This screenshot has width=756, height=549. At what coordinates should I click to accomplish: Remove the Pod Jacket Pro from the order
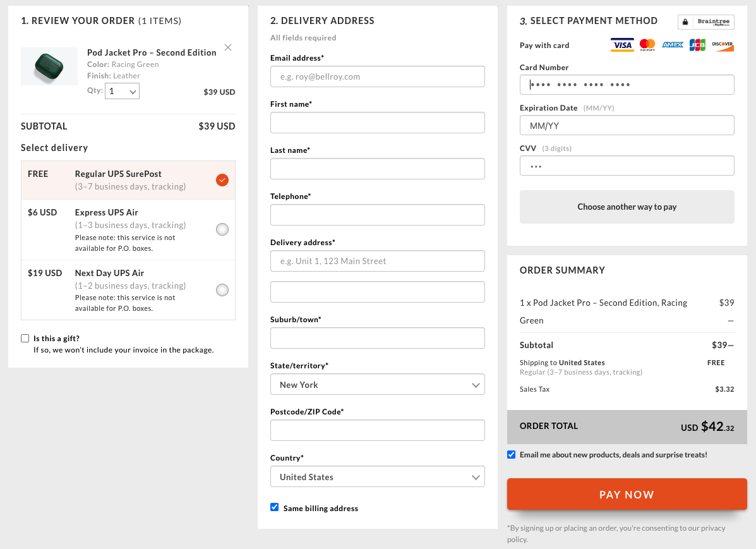(227, 47)
